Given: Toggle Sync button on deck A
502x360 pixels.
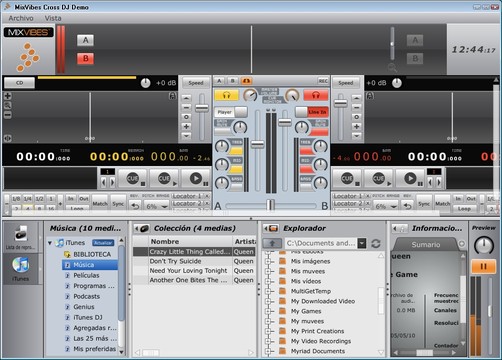Looking at the screenshot, I should 118,203.
